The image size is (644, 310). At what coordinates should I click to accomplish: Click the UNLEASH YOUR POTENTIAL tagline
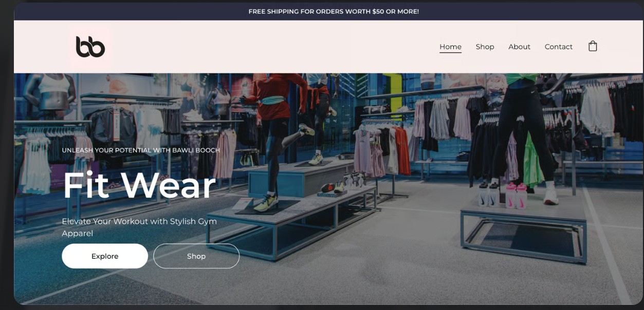[140, 150]
